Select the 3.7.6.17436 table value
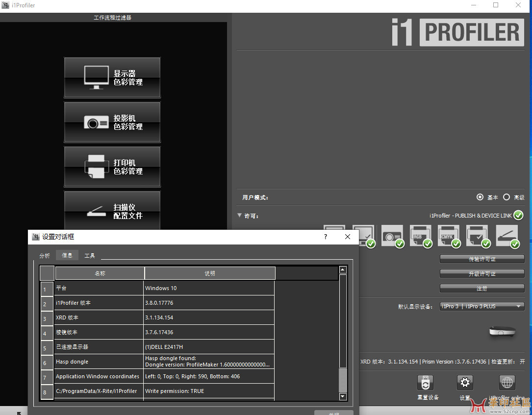532x415 pixels. point(209,332)
